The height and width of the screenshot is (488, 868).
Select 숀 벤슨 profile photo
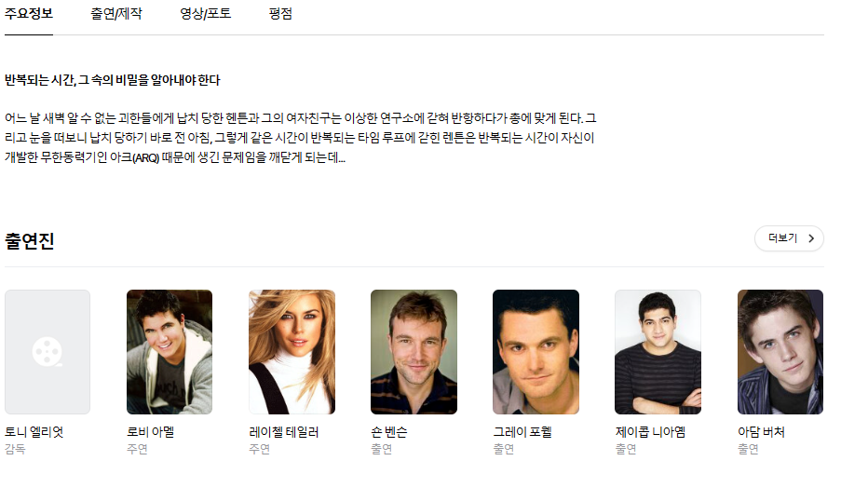pos(414,352)
